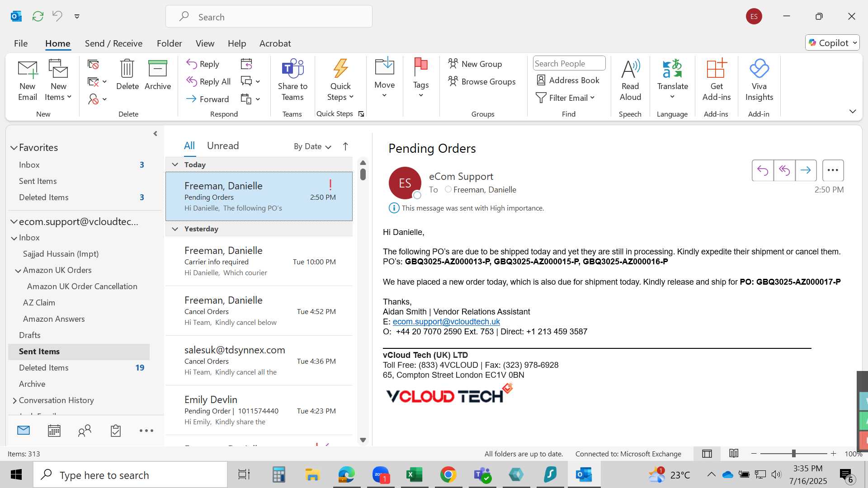Switch to Normal view in status bar
Viewport: 868px width, 488px height.
(707, 454)
